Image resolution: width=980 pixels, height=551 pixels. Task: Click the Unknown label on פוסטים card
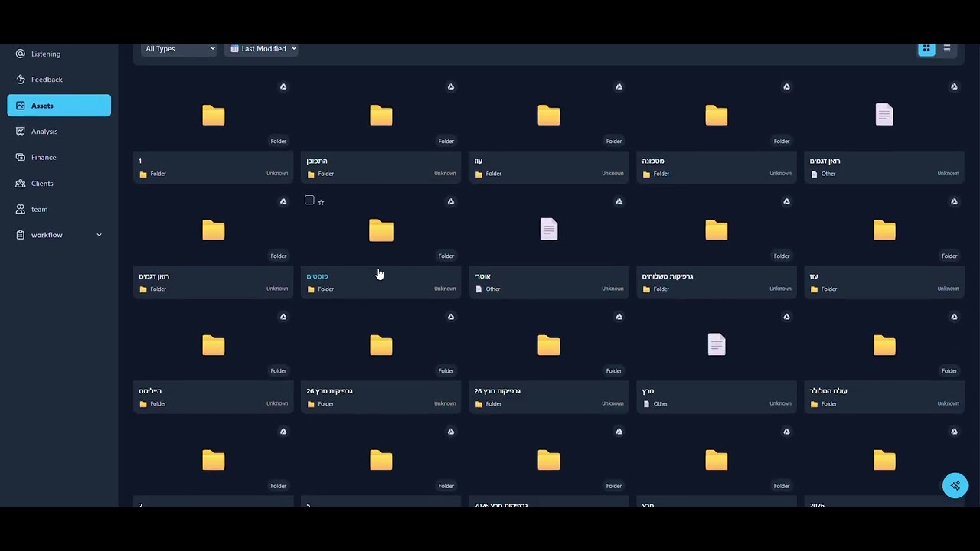coord(445,289)
